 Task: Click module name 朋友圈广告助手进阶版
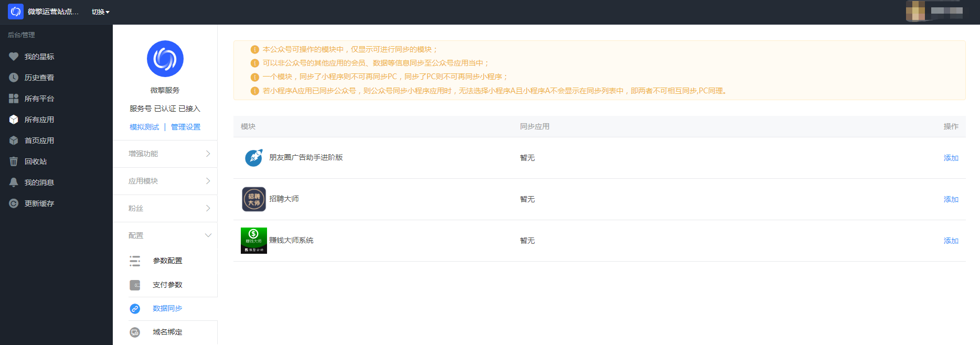click(x=306, y=157)
